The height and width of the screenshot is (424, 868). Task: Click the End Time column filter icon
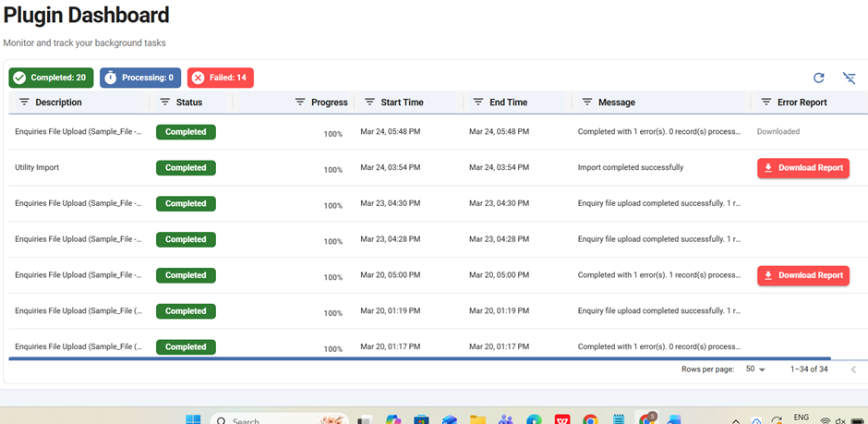pyautogui.click(x=478, y=103)
